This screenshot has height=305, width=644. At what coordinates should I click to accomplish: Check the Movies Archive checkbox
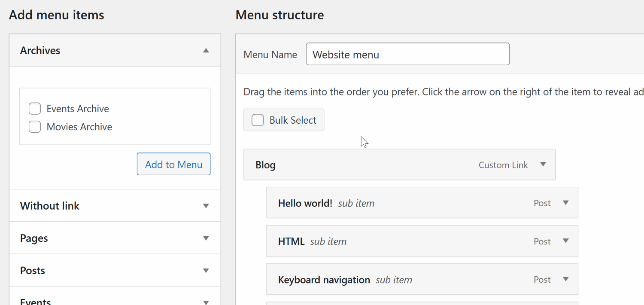[35, 127]
